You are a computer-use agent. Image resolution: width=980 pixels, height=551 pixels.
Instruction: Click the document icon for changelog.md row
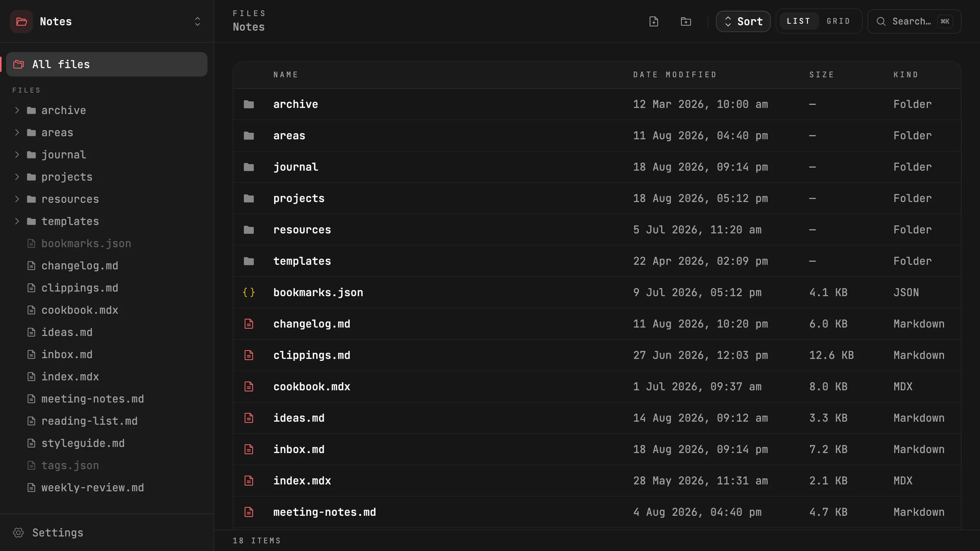pyautogui.click(x=249, y=324)
